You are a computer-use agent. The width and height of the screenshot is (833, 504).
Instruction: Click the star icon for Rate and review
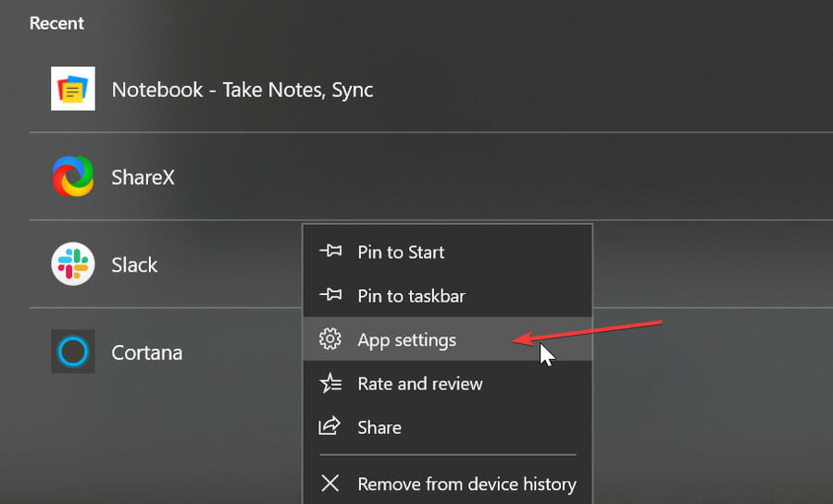coord(329,383)
